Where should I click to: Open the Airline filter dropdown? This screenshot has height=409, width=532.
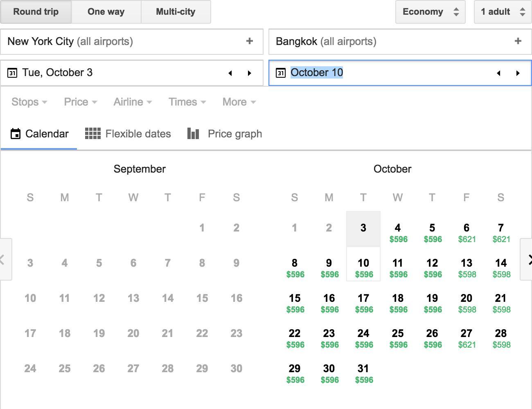pyautogui.click(x=133, y=102)
